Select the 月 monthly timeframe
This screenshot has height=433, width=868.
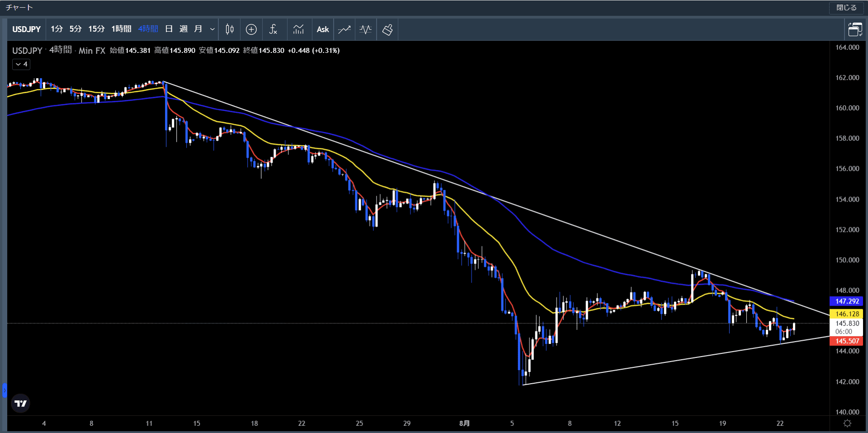click(x=198, y=29)
